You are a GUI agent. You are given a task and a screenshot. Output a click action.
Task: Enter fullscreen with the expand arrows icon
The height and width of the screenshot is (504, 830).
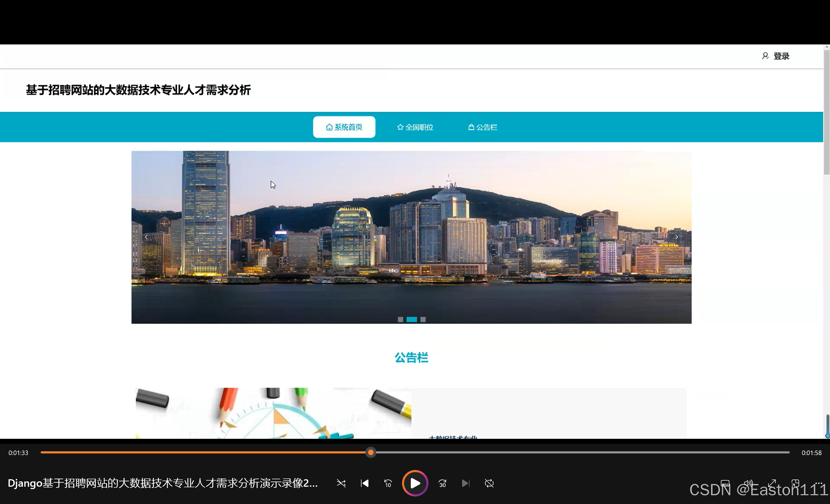[x=772, y=484]
